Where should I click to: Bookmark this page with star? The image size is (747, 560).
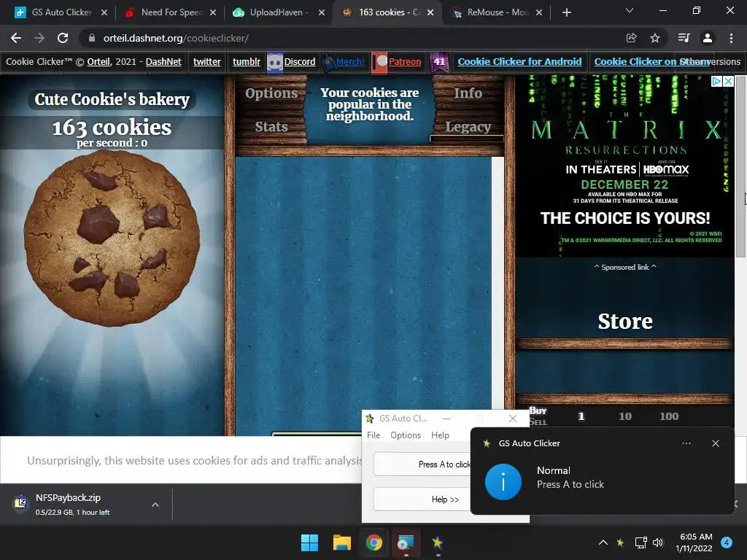(655, 38)
